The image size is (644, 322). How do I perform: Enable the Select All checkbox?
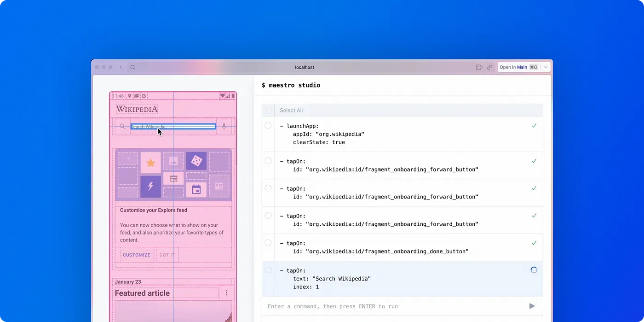(x=268, y=110)
